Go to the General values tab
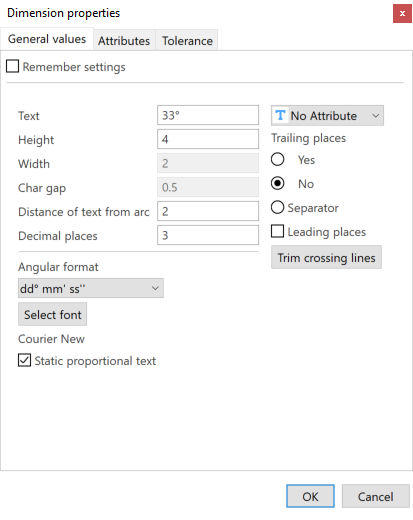 click(x=47, y=39)
